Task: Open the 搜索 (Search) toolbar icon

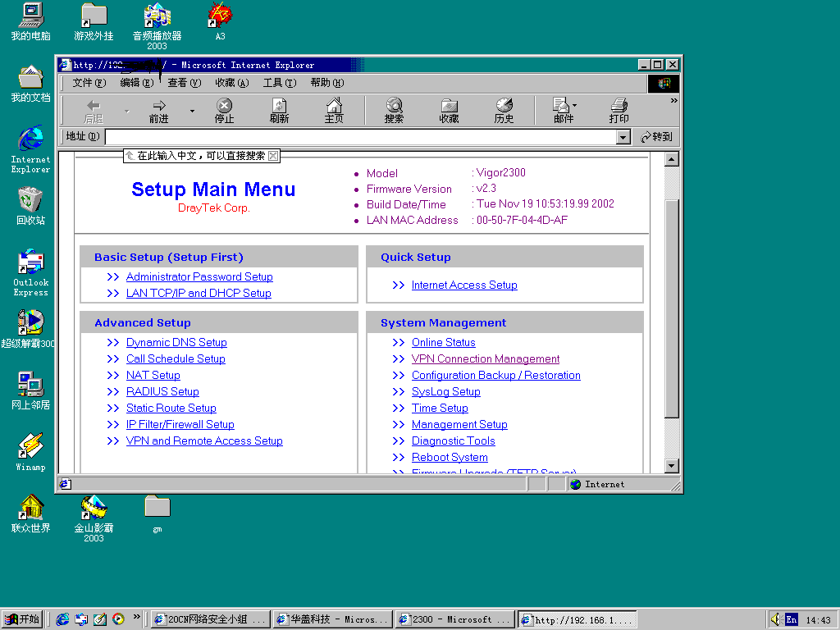Action: click(x=394, y=112)
